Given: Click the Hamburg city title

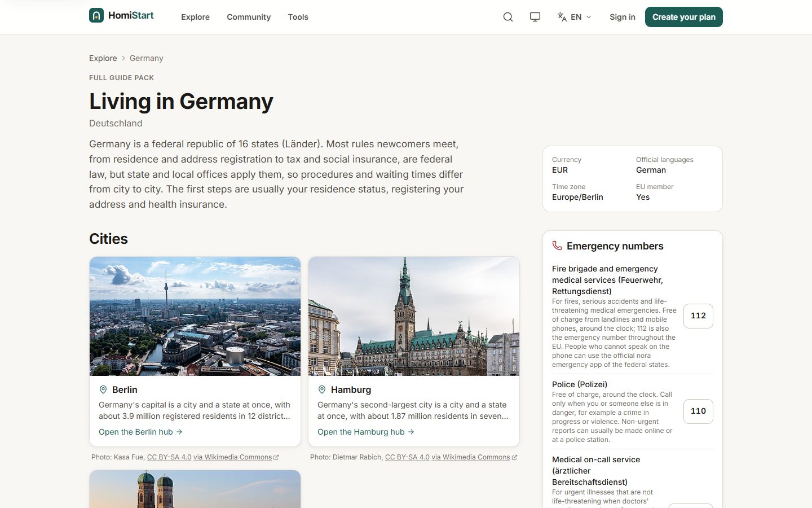Looking at the screenshot, I should coord(351,389).
